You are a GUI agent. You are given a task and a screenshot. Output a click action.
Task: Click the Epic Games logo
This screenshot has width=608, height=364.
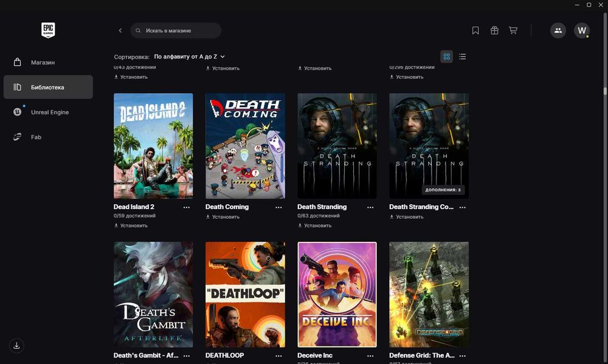coord(48,30)
